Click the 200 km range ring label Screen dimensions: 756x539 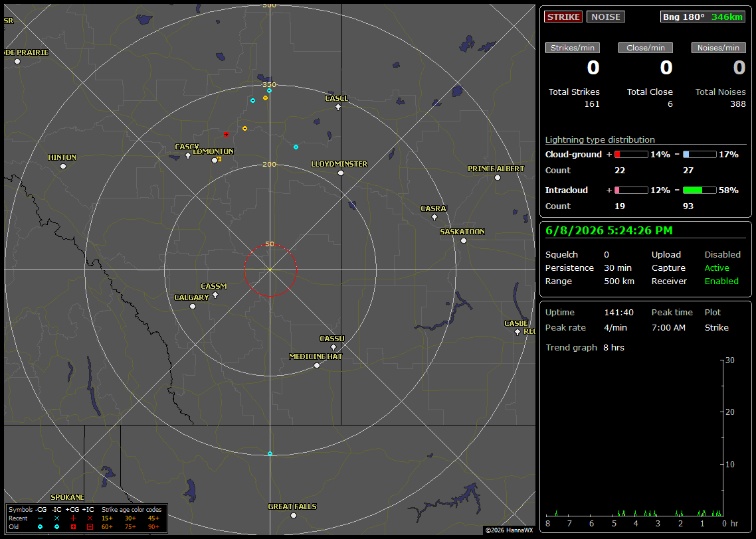click(270, 164)
